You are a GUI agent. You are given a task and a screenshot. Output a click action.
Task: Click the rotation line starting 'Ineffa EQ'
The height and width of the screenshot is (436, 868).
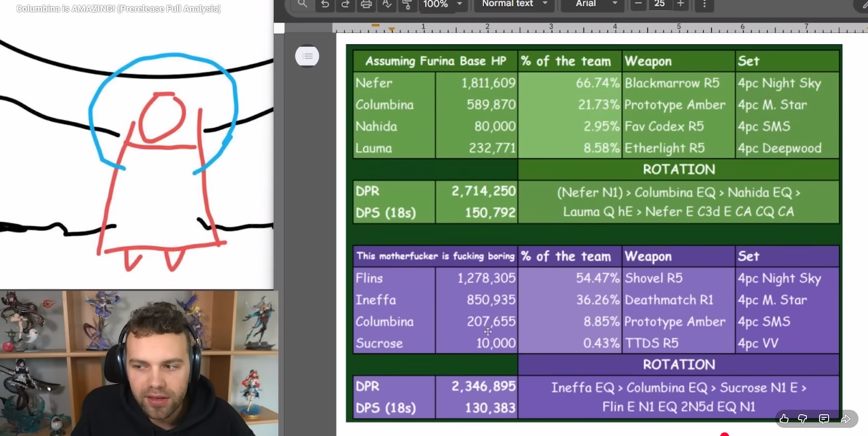(679, 388)
